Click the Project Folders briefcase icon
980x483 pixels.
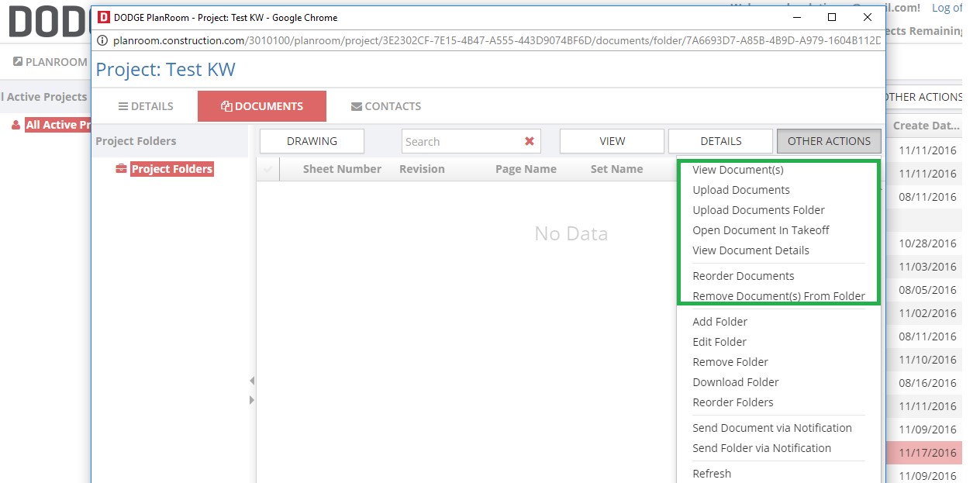tap(121, 169)
